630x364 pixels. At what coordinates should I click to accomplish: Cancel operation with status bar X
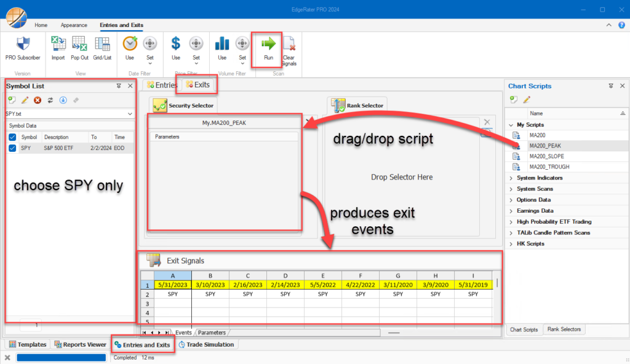coord(7,357)
